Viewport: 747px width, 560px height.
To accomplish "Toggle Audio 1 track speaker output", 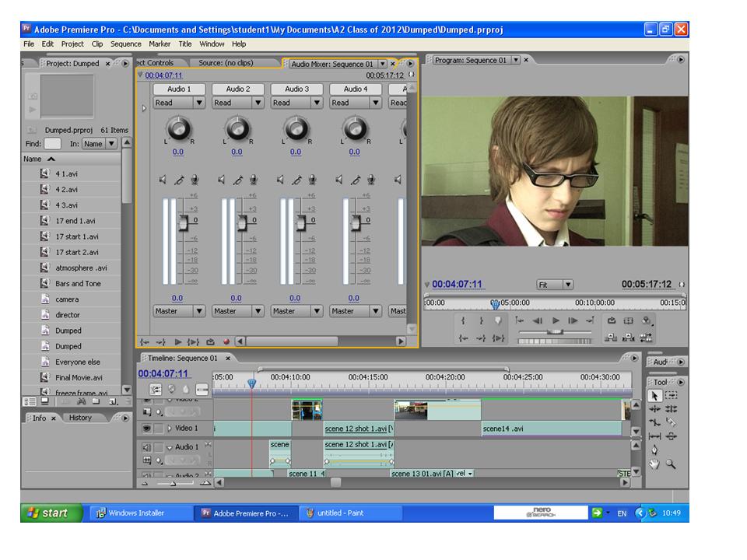I will pyautogui.click(x=147, y=447).
